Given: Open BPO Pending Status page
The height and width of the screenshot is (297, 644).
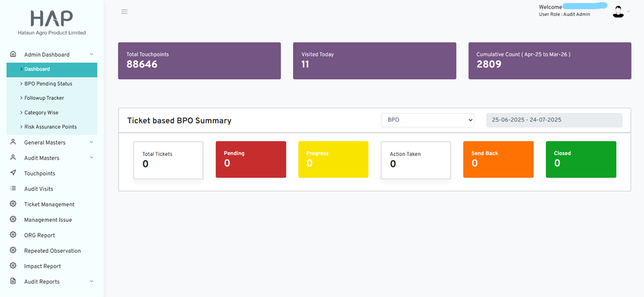Looking at the screenshot, I should 48,84.
